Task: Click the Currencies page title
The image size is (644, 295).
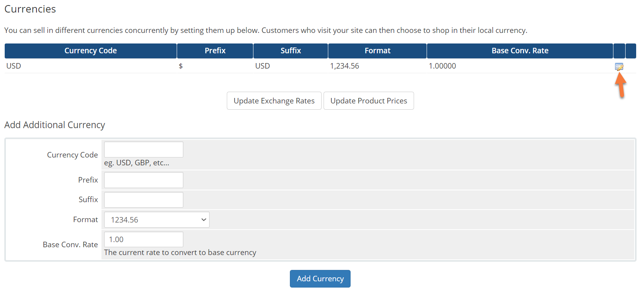Action: pos(30,9)
